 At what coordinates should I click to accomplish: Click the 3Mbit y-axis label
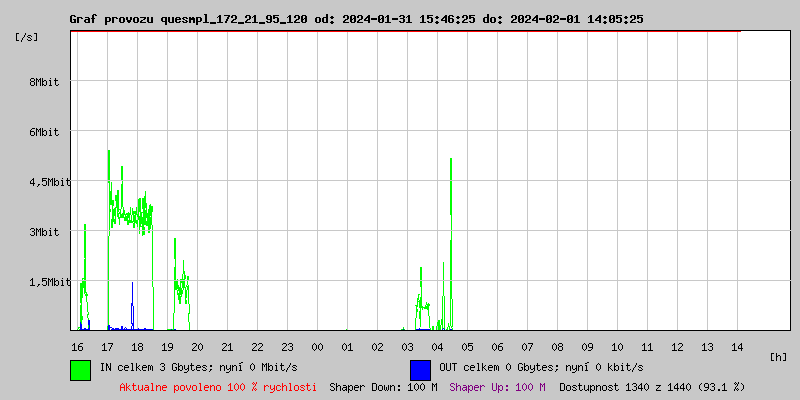click(44, 232)
